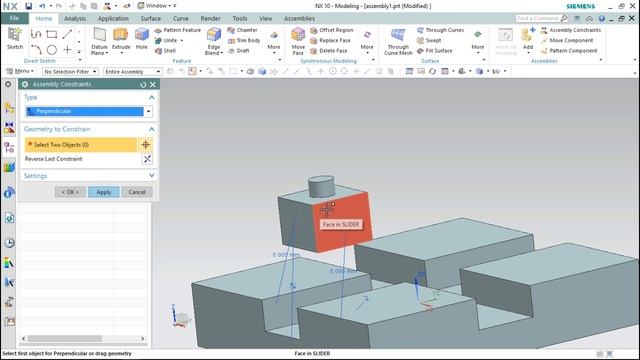Click the Edge Blend tool

point(213,41)
